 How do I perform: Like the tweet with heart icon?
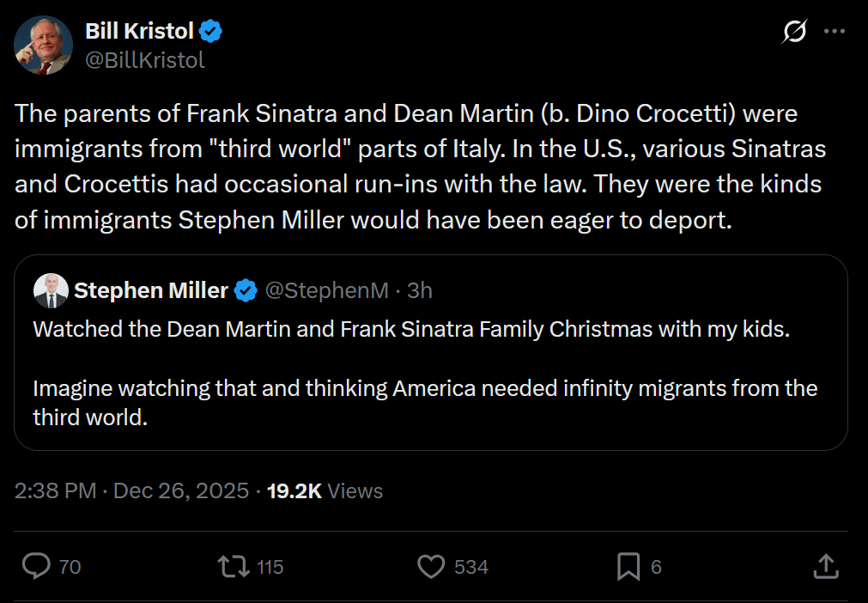(430, 566)
